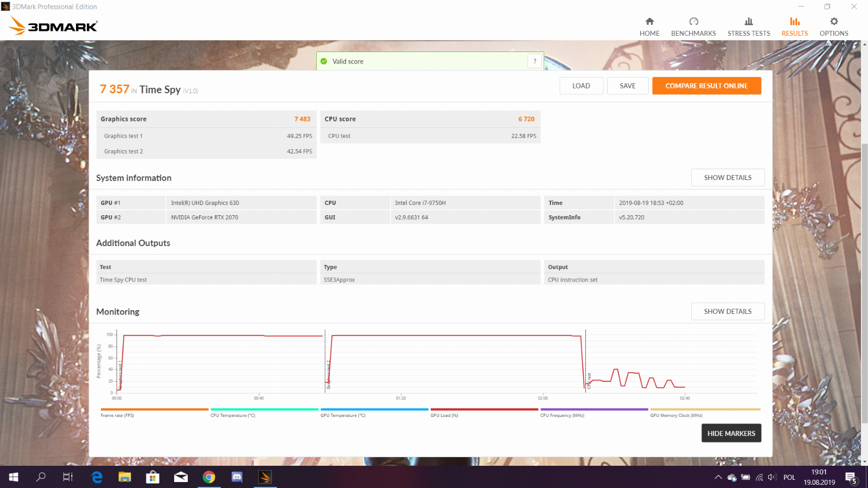Open the taskbar clock and date
The height and width of the screenshot is (488, 868).
819,477
